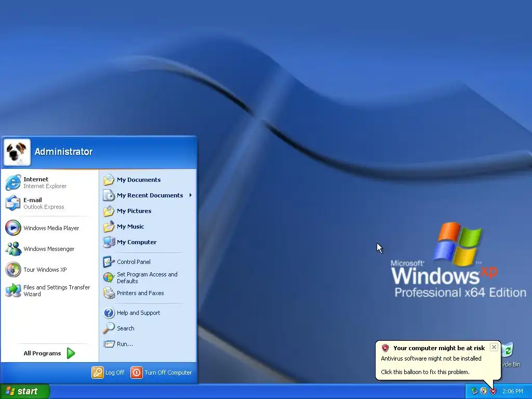Viewport: 532px width, 399px height.
Task: Click the Start button
Action: [x=25, y=392]
